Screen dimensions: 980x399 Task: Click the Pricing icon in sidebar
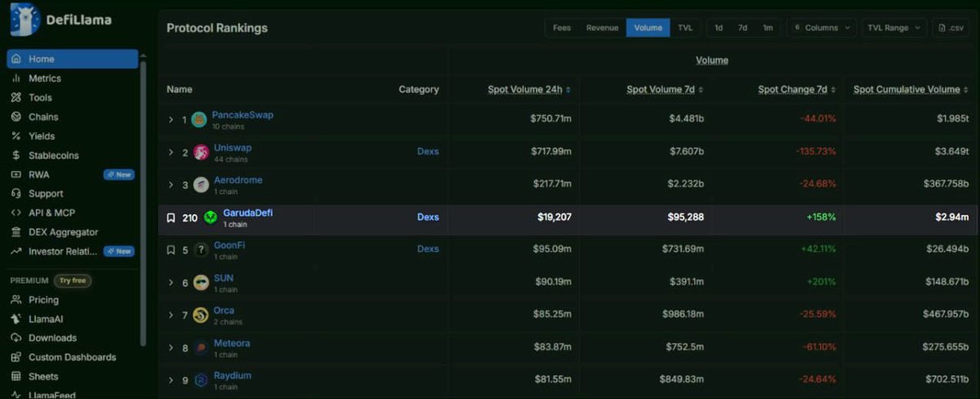[x=16, y=300]
